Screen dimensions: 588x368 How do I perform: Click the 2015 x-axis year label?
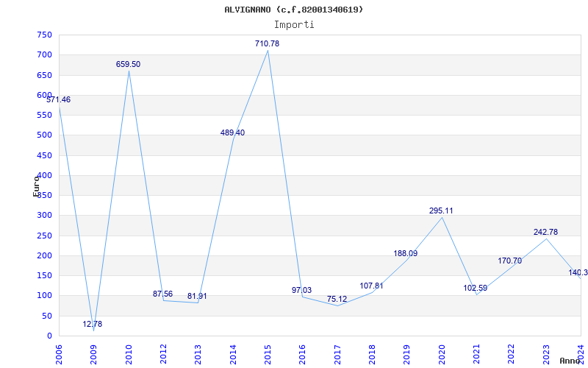(268, 355)
